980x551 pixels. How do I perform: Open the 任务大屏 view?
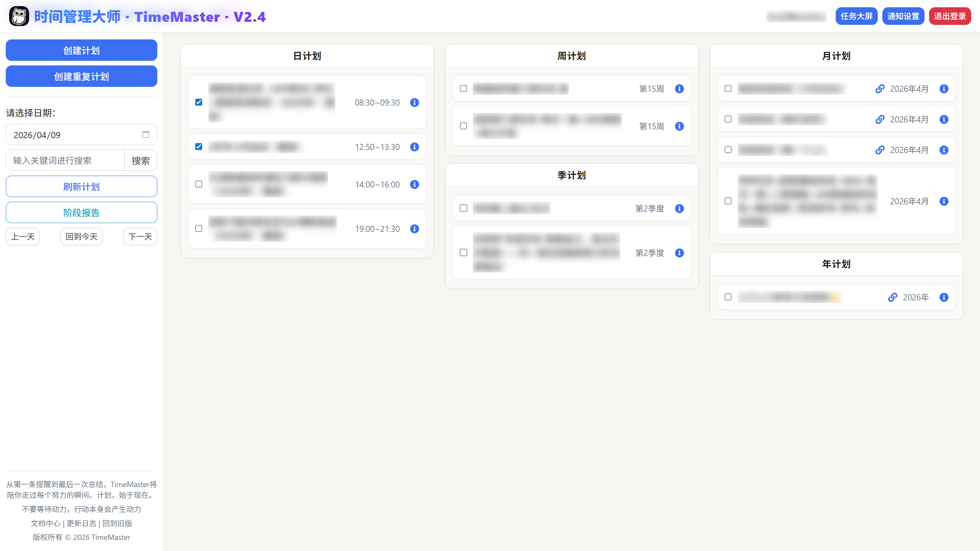(856, 16)
